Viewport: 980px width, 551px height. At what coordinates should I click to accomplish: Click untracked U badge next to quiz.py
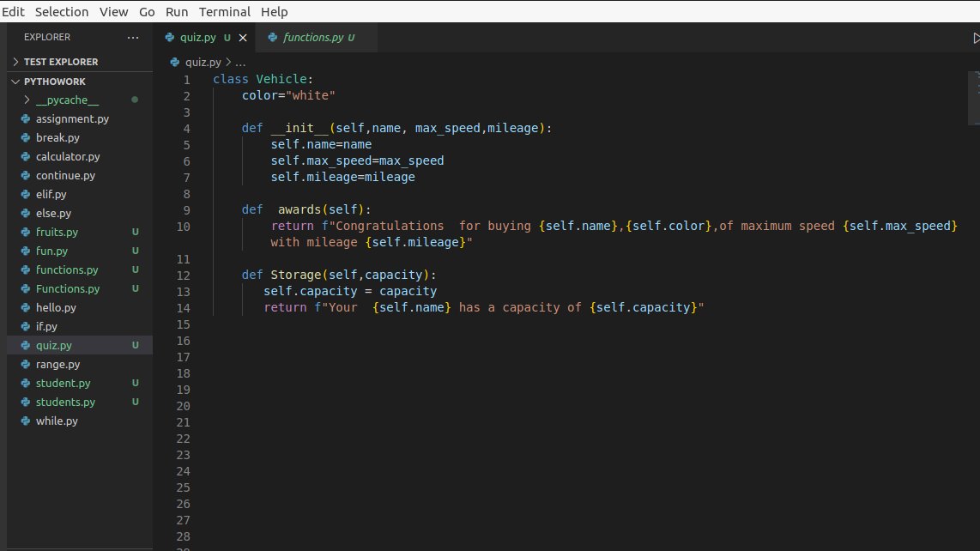135,345
